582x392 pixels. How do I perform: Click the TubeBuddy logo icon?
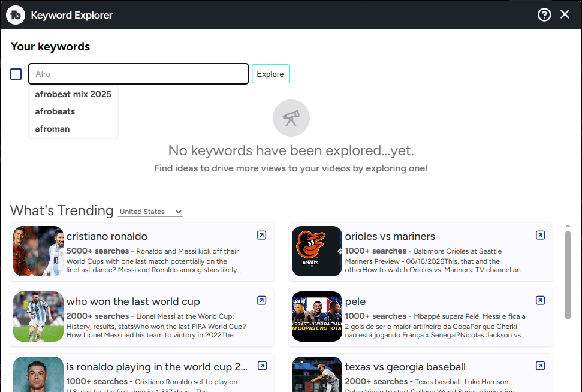pyautogui.click(x=16, y=15)
